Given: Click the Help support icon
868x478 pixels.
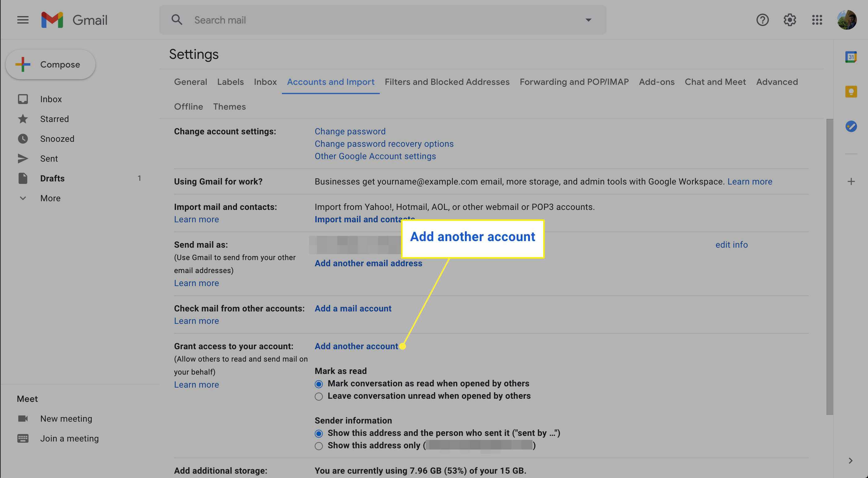Looking at the screenshot, I should [762, 20].
